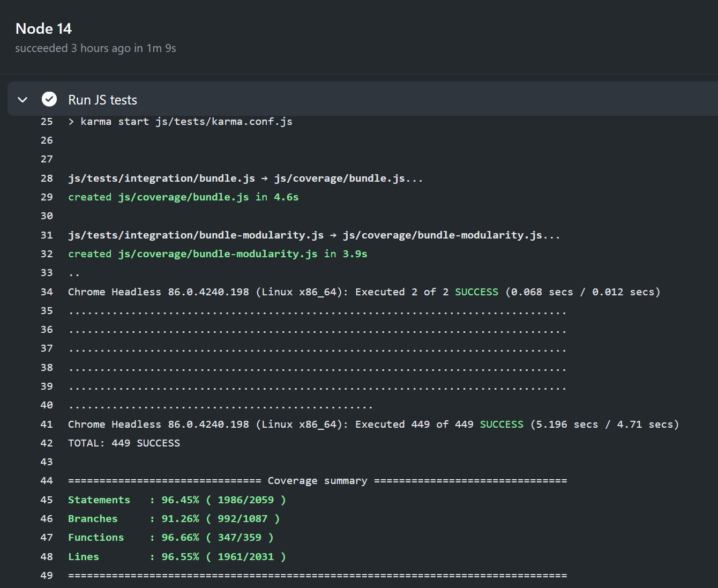Select the Node 14 job title
Image resolution: width=718 pixels, height=588 pixels.
[43, 28]
